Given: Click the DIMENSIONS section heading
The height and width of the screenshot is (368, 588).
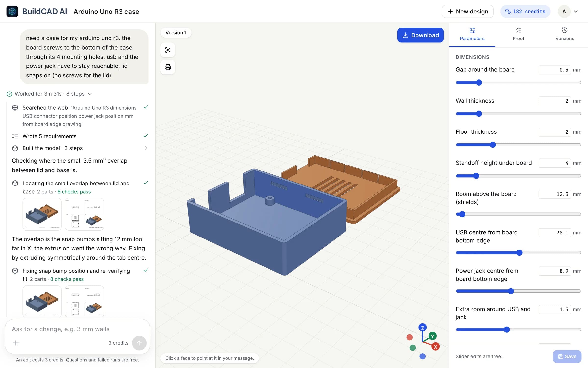Looking at the screenshot, I should pyautogui.click(x=472, y=57).
